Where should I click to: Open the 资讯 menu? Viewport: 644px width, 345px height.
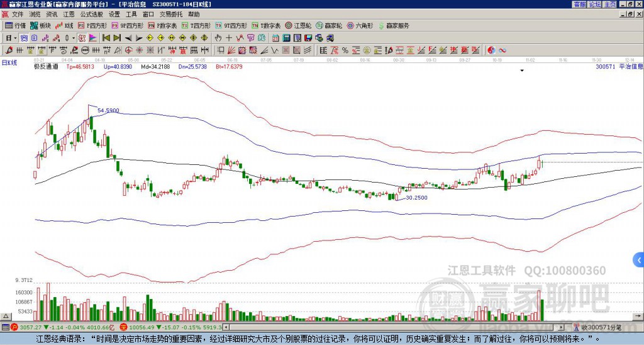(x=52, y=14)
